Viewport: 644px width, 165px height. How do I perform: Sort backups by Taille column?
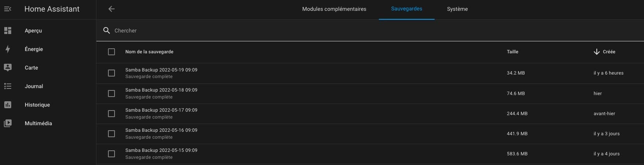(512, 52)
